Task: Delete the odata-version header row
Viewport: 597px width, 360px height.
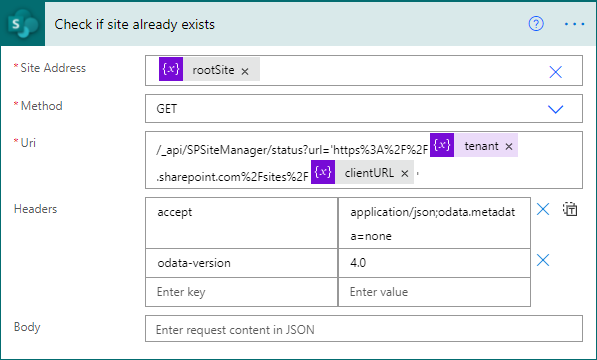Action: [x=543, y=260]
